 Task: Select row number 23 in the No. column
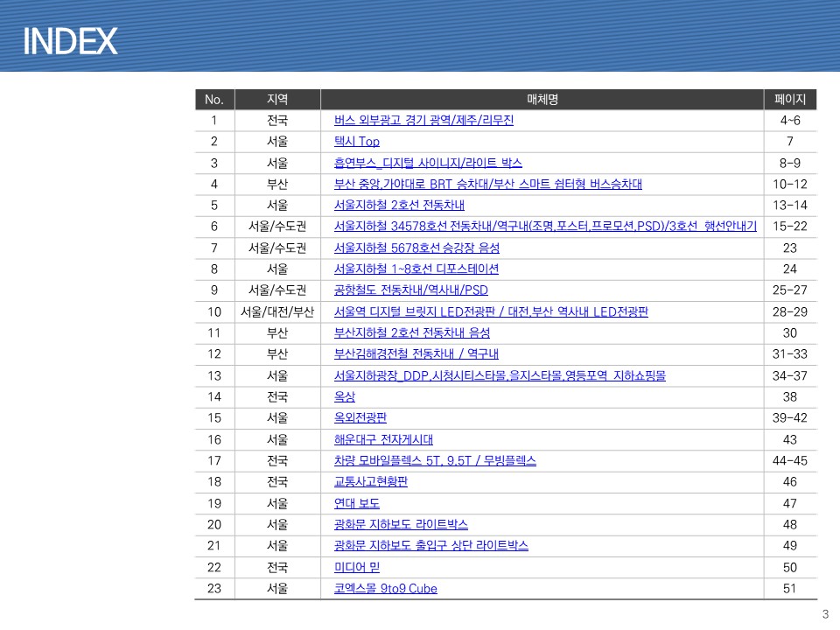[214, 589]
